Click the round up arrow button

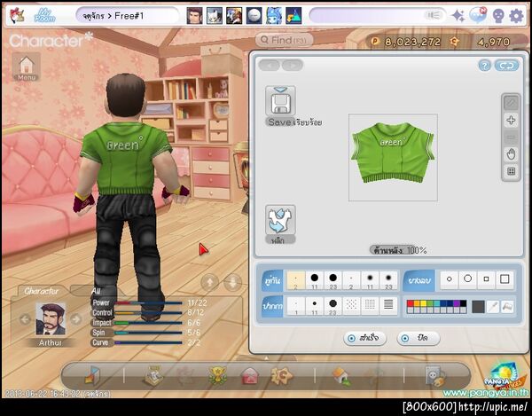click(x=209, y=282)
